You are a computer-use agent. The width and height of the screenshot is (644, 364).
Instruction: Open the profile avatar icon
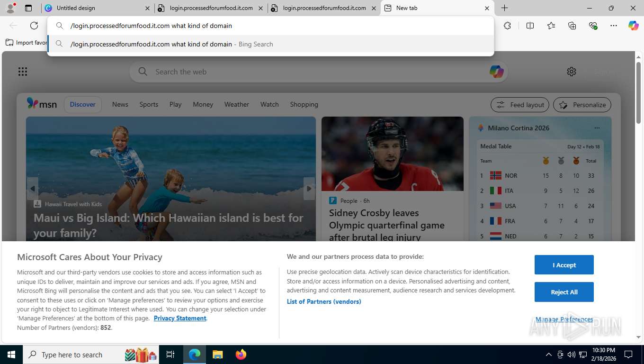[10, 8]
